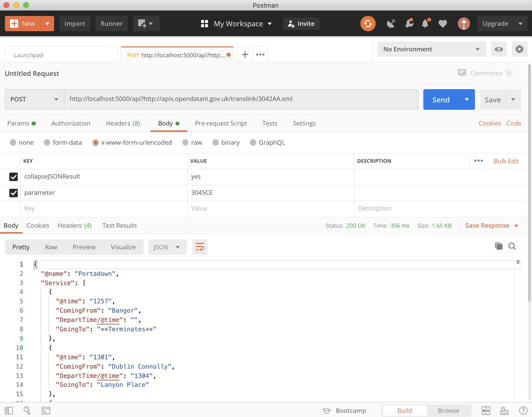Open the Bulk Edit link
The width and height of the screenshot is (532, 417).
[506, 161]
